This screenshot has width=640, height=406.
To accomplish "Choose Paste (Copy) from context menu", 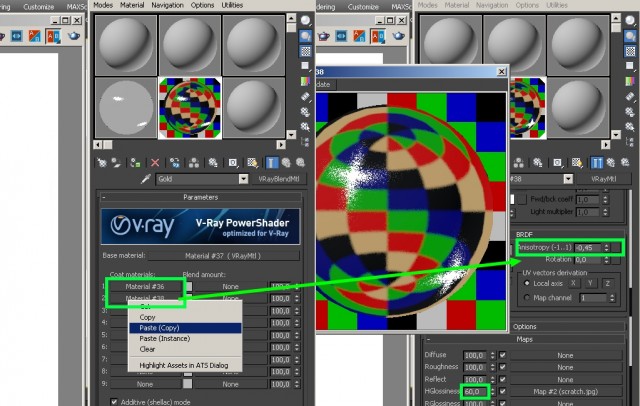I will 185,328.
